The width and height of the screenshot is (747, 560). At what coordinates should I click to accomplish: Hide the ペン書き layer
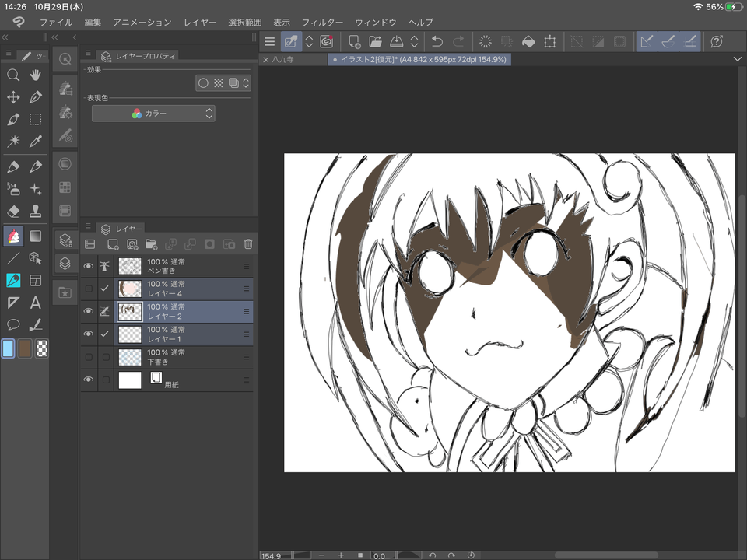pyautogui.click(x=89, y=264)
